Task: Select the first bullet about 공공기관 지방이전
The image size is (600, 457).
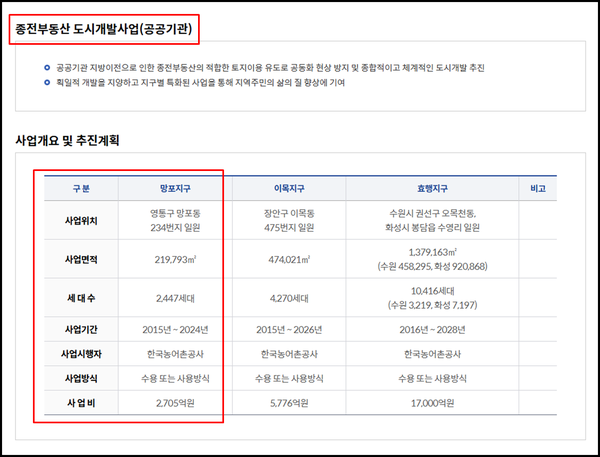Action: (270, 68)
